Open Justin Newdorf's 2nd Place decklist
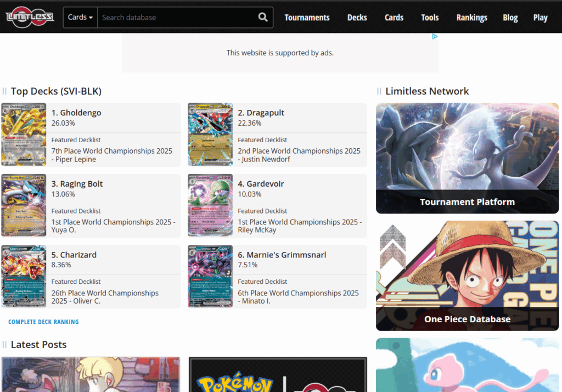Screen dimensions: 562x392 (x=299, y=155)
